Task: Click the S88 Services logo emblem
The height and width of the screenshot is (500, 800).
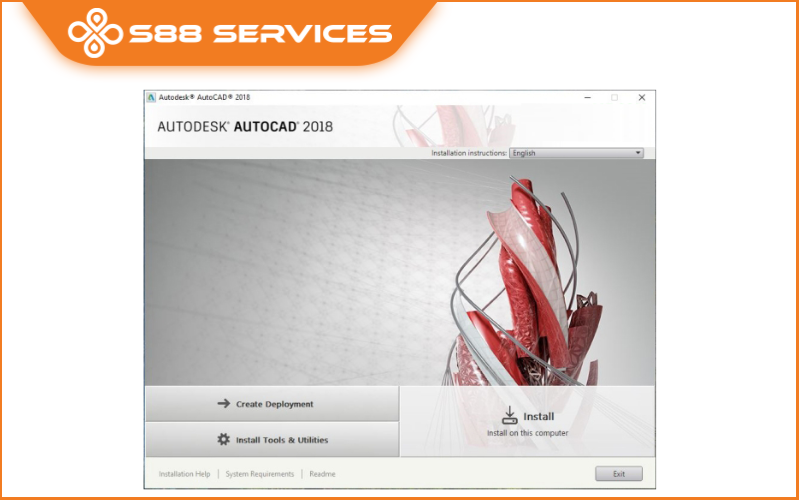Action: [x=95, y=33]
